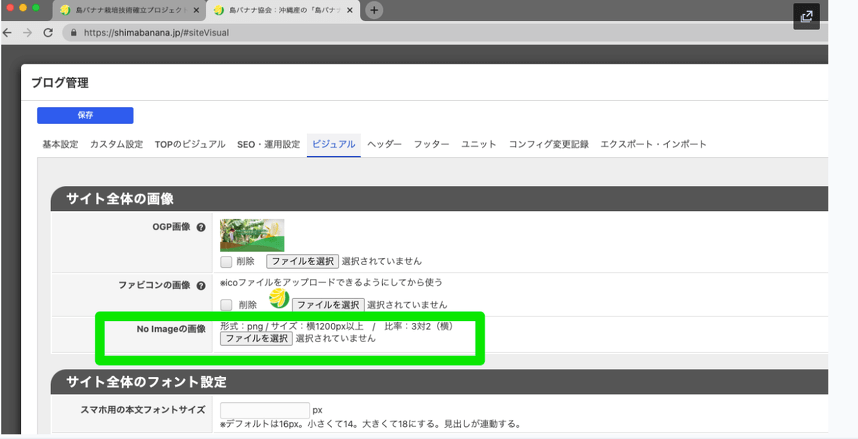
Task: Click the help icon next to OGP画像
Action: 201,228
